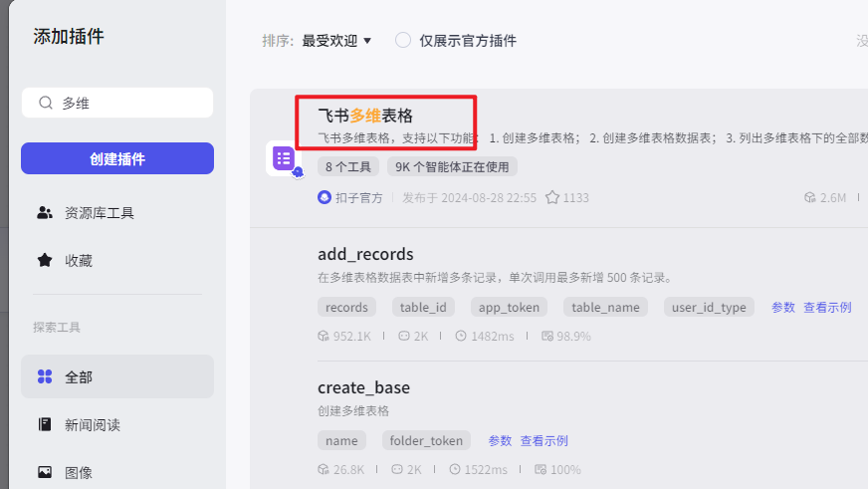Viewport: 868px width, 489px height.
Task: Open 资源库工具 in the sidebar
Action: 117,213
